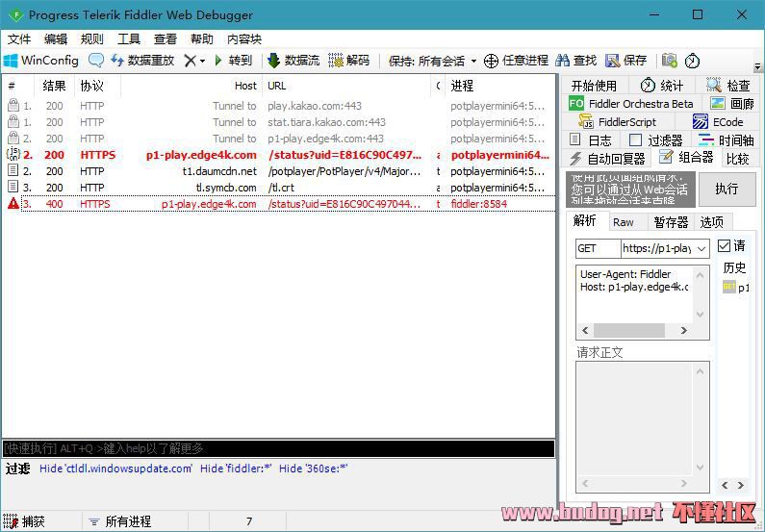Sort by the URL column header

click(x=346, y=86)
